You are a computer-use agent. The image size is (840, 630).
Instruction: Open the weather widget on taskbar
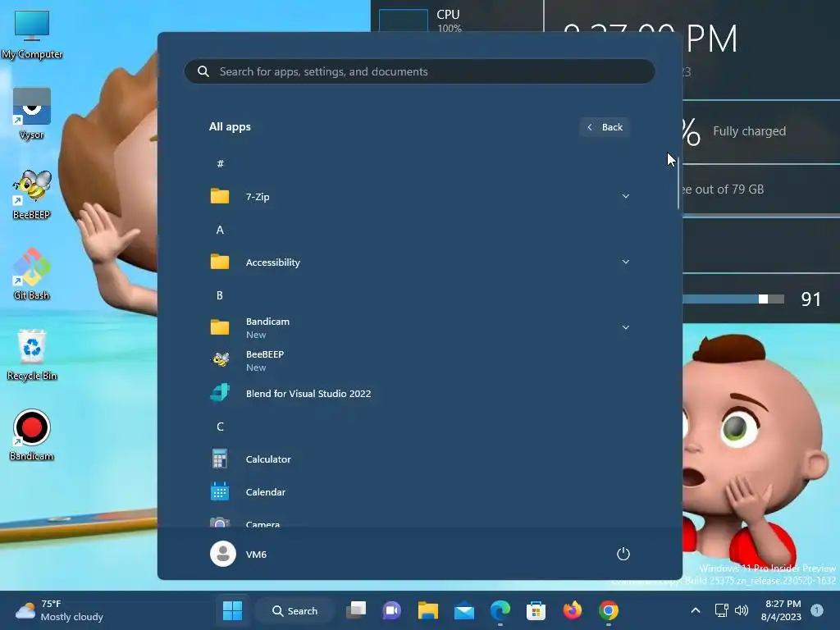pyautogui.click(x=59, y=610)
